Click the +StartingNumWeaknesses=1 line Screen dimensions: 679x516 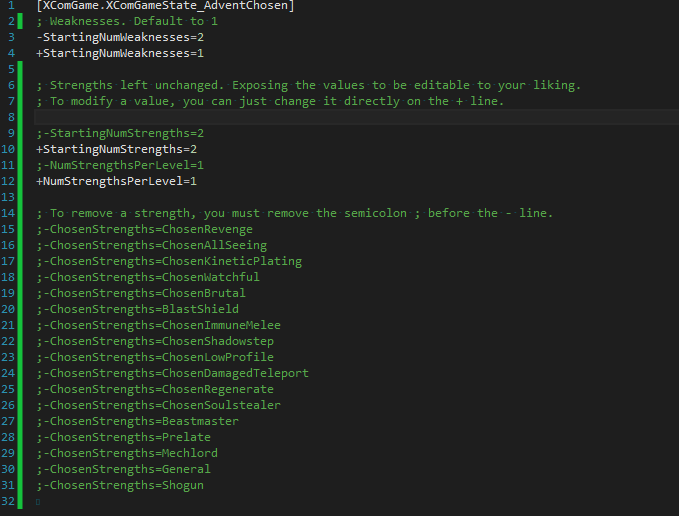120,53
